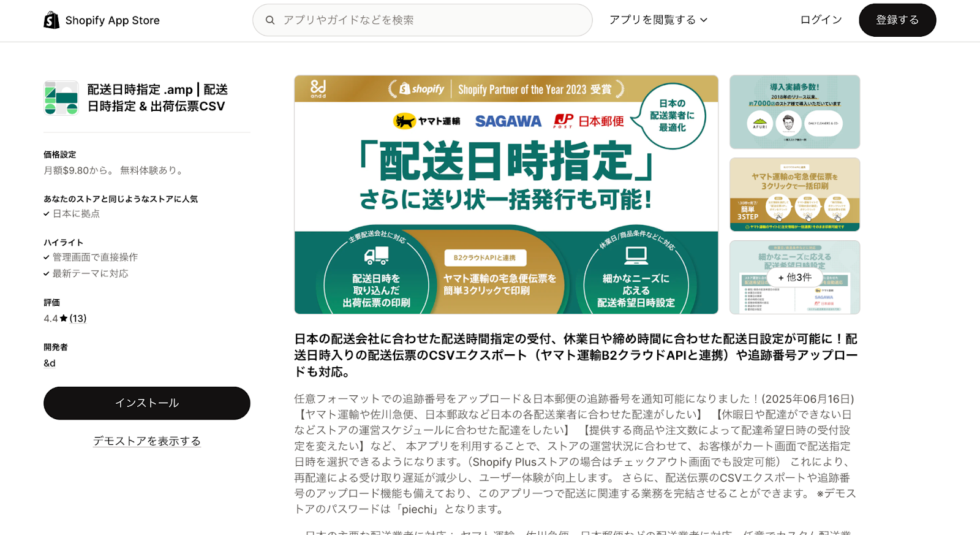The width and height of the screenshot is (980, 535).
Task: Click the 価格設定 heading
Action: pyautogui.click(x=60, y=154)
